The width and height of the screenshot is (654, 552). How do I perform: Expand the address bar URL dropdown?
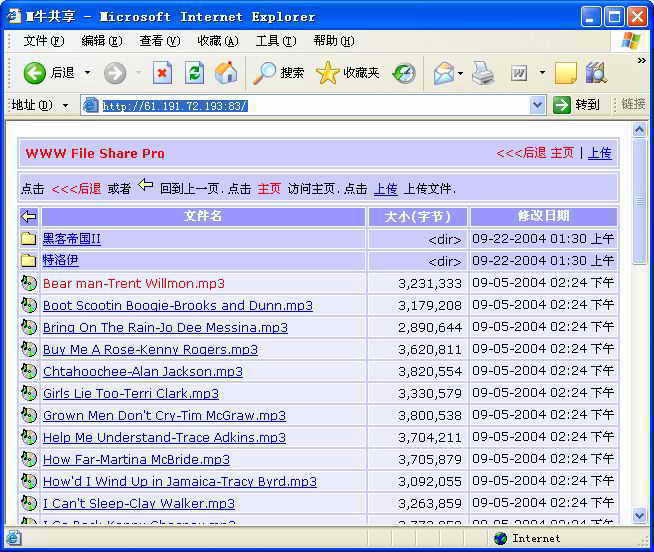click(x=537, y=105)
